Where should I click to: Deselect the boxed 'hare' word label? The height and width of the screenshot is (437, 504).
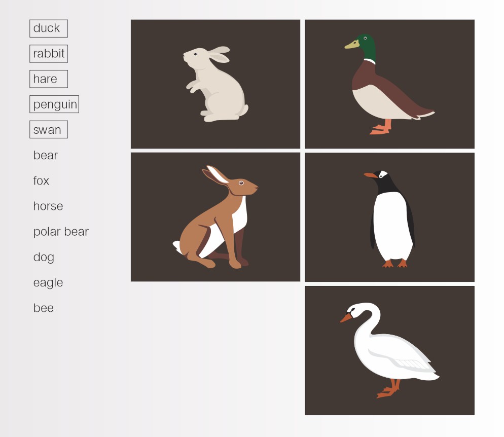point(48,79)
